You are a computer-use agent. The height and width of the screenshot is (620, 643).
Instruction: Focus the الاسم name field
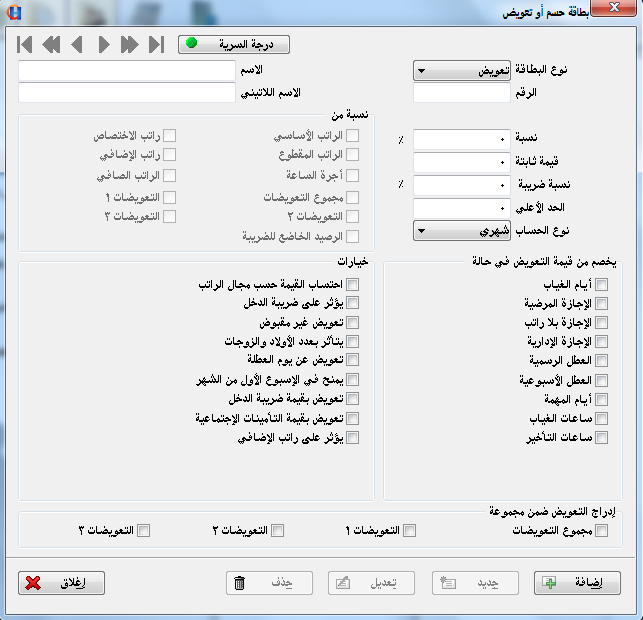(x=127, y=70)
